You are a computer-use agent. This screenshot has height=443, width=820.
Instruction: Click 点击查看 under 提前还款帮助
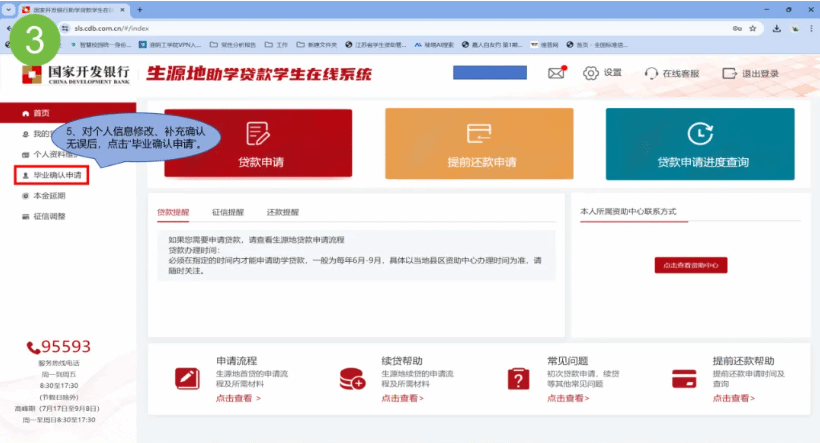tap(734, 399)
